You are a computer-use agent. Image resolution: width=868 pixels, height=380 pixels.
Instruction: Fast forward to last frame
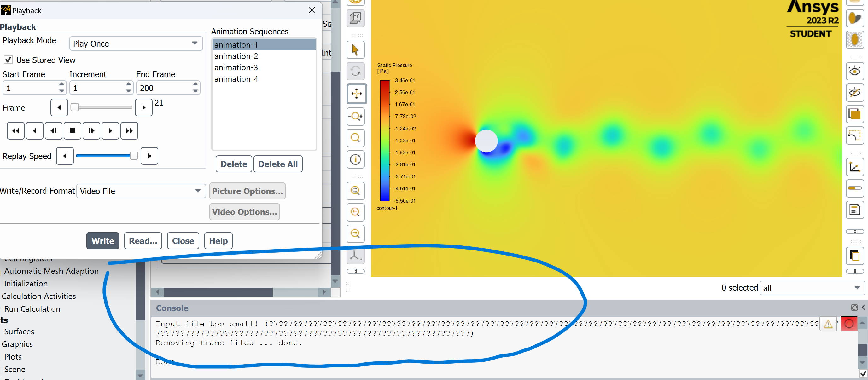coord(129,131)
